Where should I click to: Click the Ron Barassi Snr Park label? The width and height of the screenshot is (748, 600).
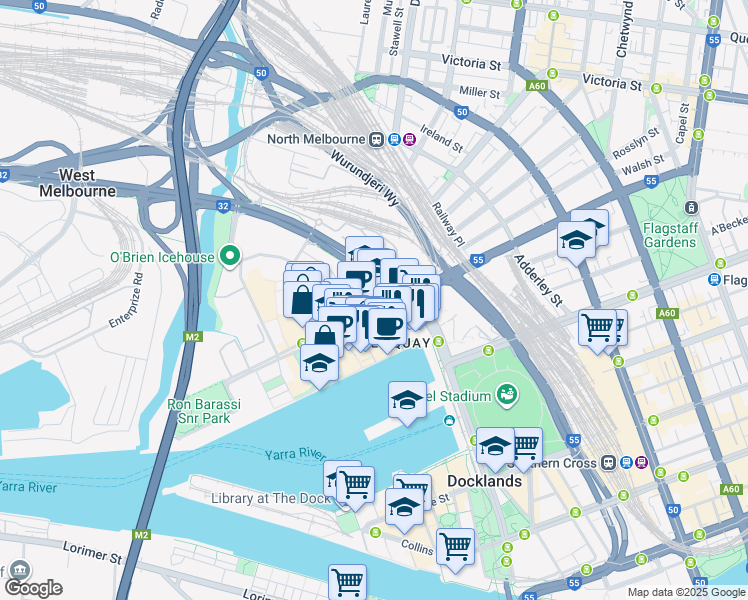pyautogui.click(x=204, y=411)
